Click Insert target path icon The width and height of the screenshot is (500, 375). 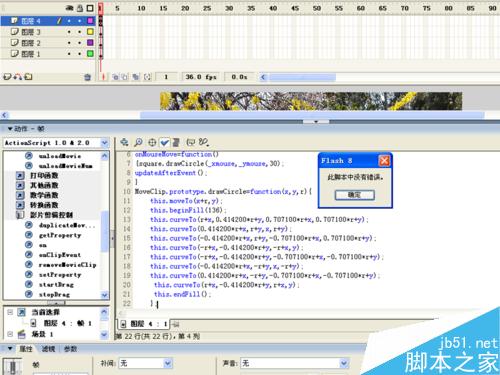pyautogui.click(x=152, y=142)
